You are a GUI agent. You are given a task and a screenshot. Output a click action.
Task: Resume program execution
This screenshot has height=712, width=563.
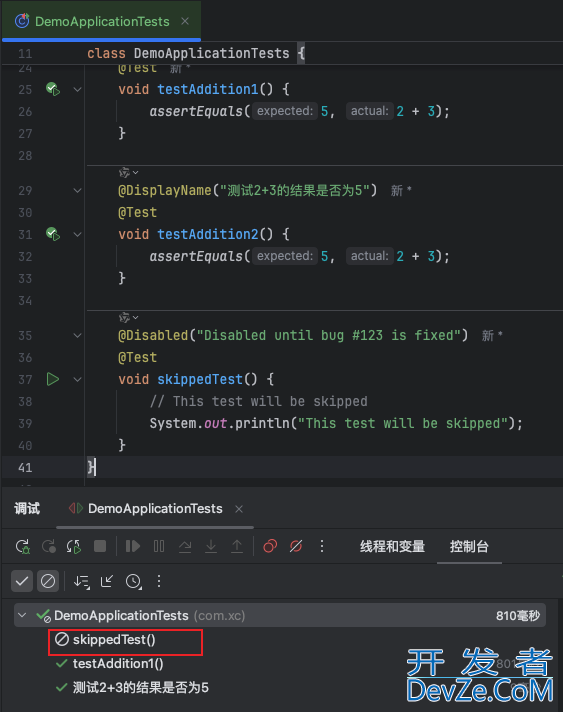133,546
